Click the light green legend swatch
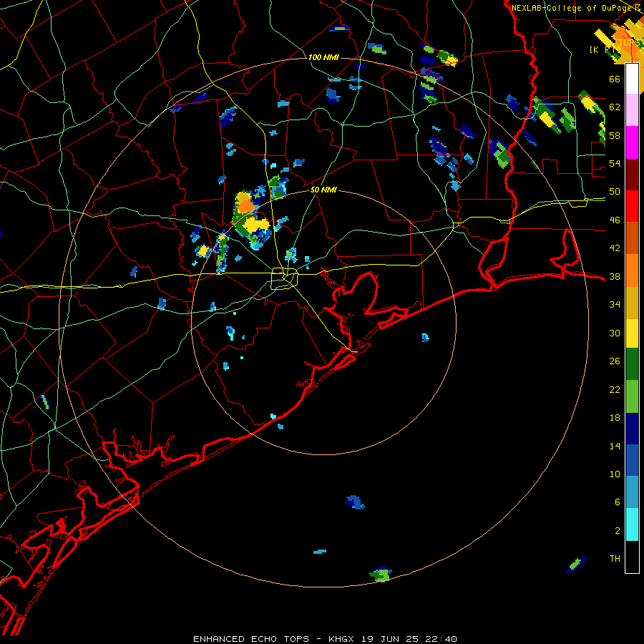Screen dimensions: 644x644 (632, 396)
